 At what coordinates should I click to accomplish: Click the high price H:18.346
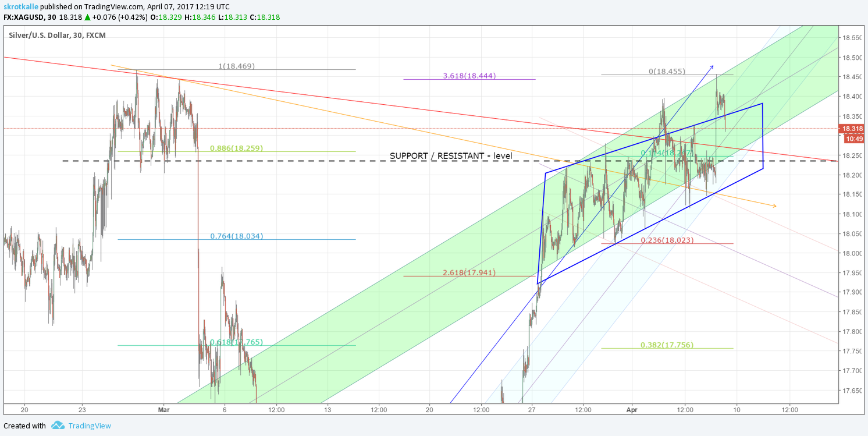[x=201, y=17]
